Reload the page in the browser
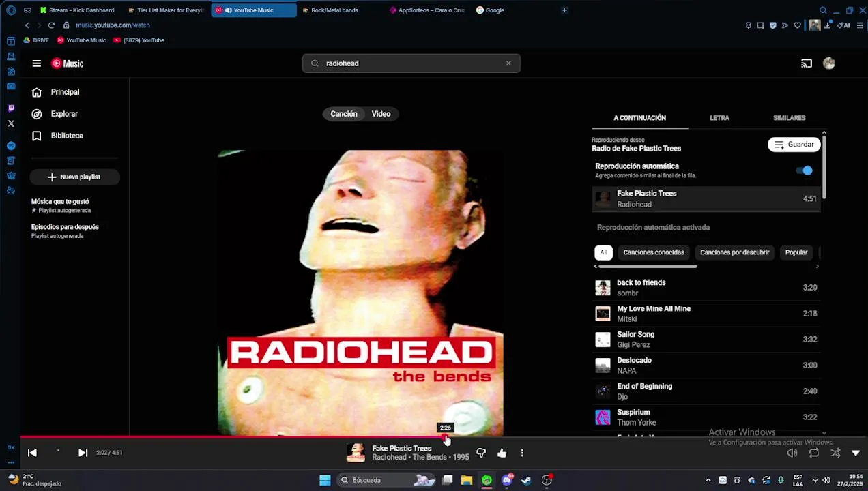Image resolution: width=868 pixels, height=491 pixels. 51,25
